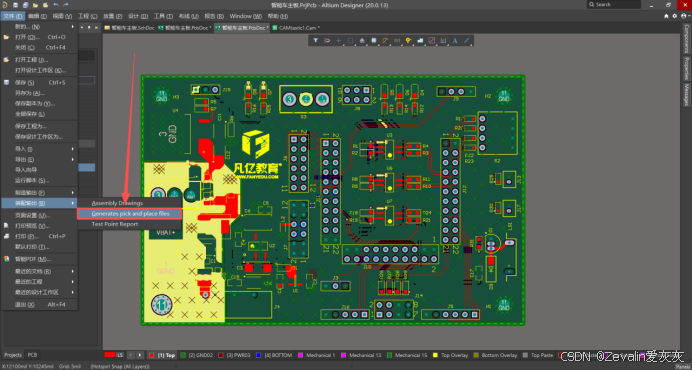
Task: Select Generates pick and place files
Action: click(x=129, y=214)
